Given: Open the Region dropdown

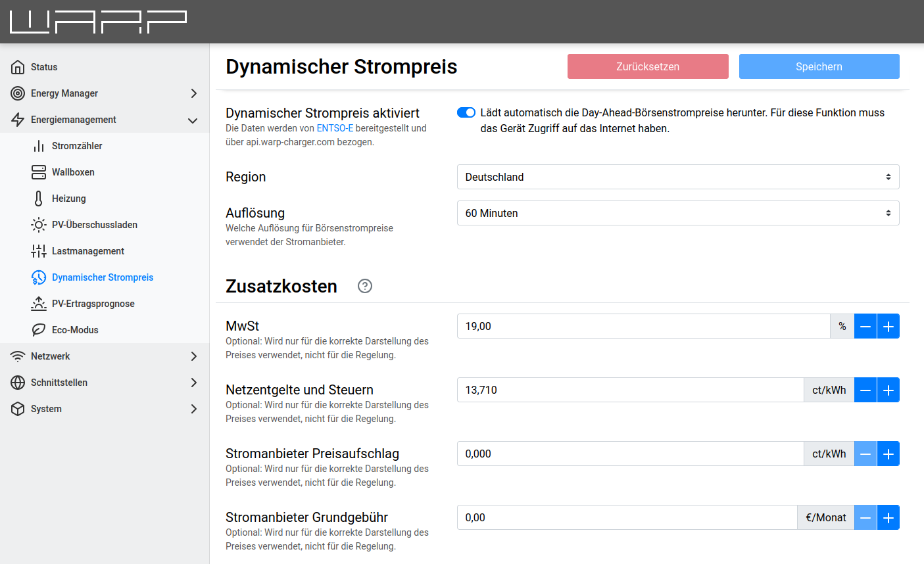Looking at the screenshot, I should click(x=677, y=177).
